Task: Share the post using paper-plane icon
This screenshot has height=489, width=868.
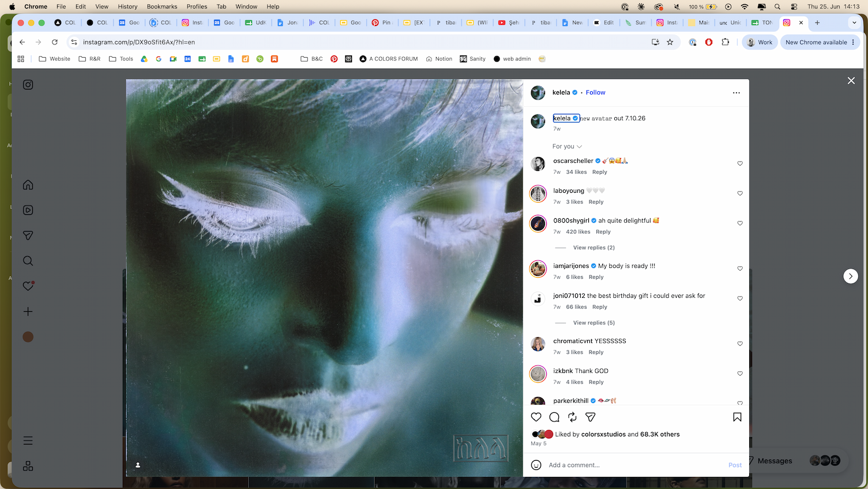Action: click(590, 417)
